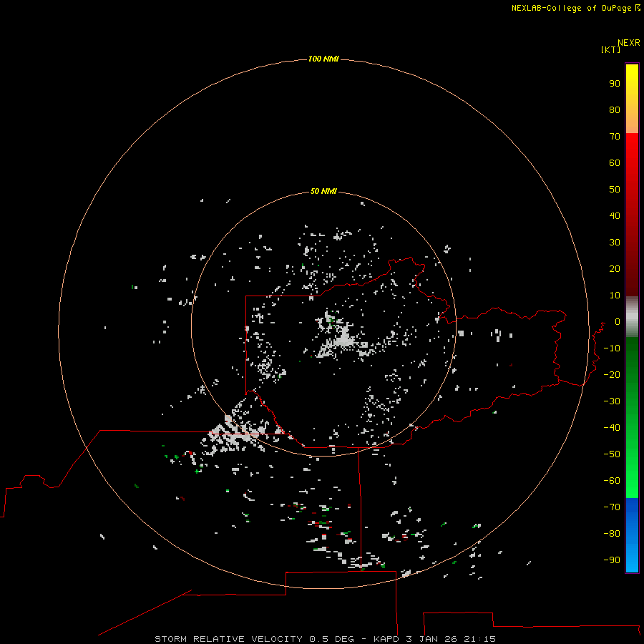Image resolution: width=644 pixels, height=644 pixels.
Task: Click the NEXLAB-College of DuPage credit text
Action: point(575,8)
